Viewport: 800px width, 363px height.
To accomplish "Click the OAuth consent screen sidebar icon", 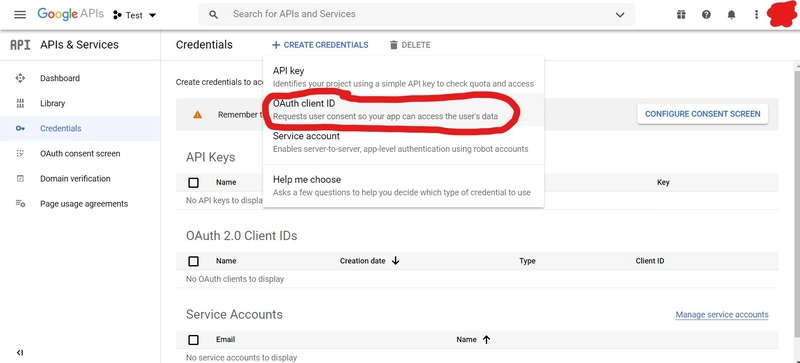I will (20, 153).
